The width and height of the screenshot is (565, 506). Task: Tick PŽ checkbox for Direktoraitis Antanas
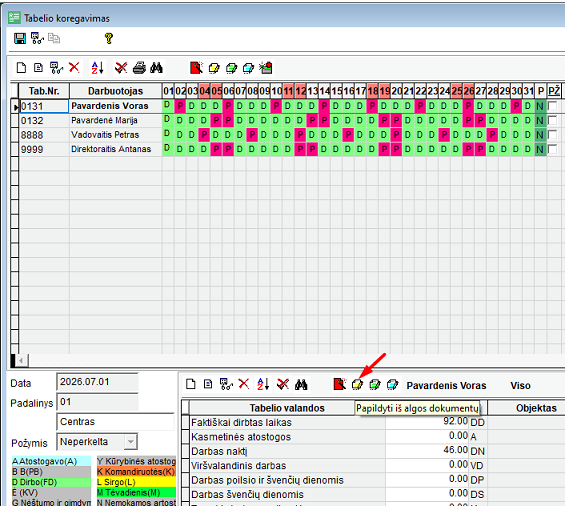point(552,149)
